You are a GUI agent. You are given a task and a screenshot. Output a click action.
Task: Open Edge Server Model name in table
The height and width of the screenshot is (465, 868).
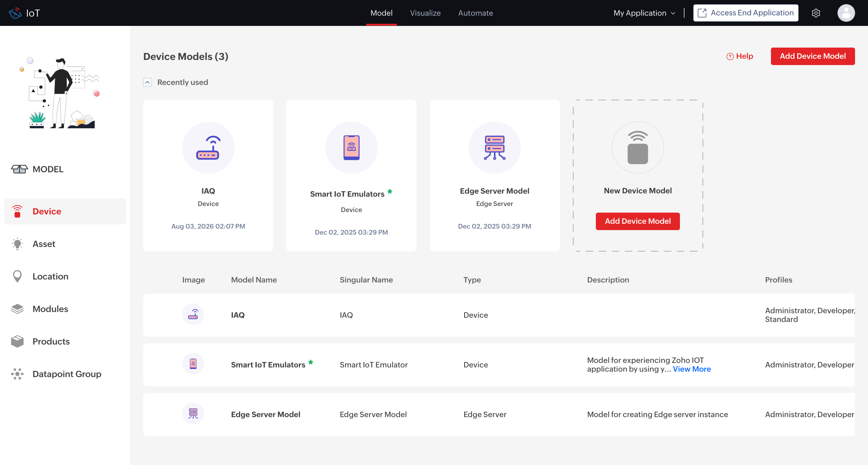click(x=266, y=414)
